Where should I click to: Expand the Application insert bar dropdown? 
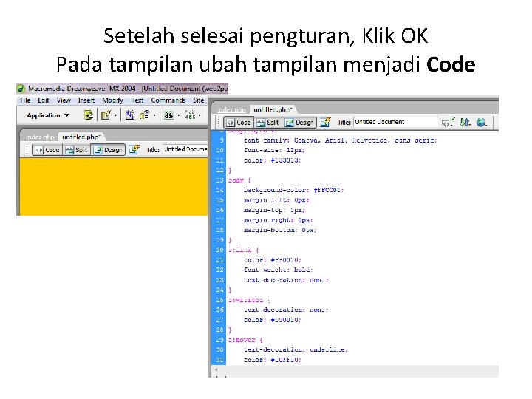[48, 115]
